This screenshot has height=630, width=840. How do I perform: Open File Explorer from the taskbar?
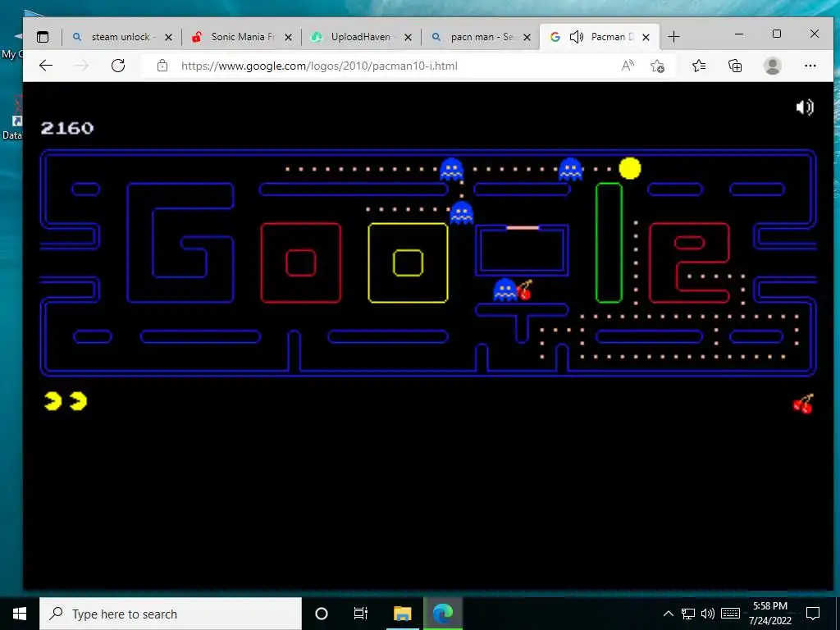point(402,614)
